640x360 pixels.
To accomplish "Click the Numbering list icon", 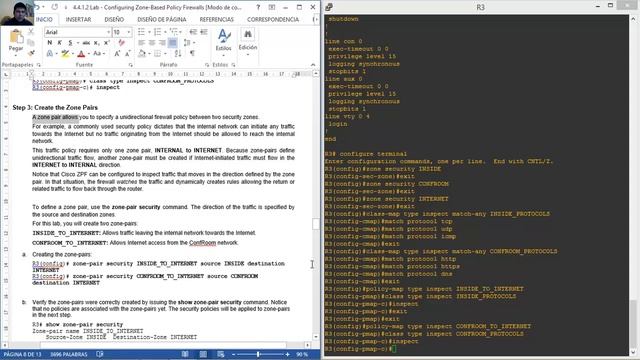I will click(157, 32).
